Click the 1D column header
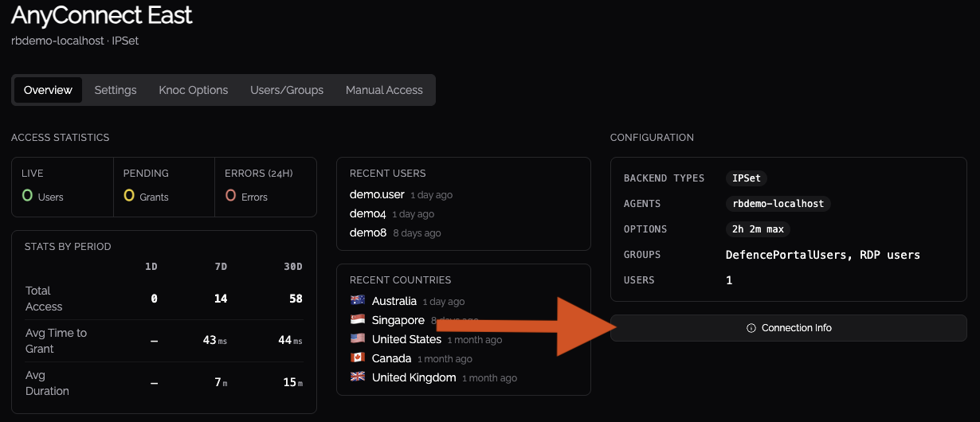This screenshot has width=980, height=422. [x=151, y=266]
